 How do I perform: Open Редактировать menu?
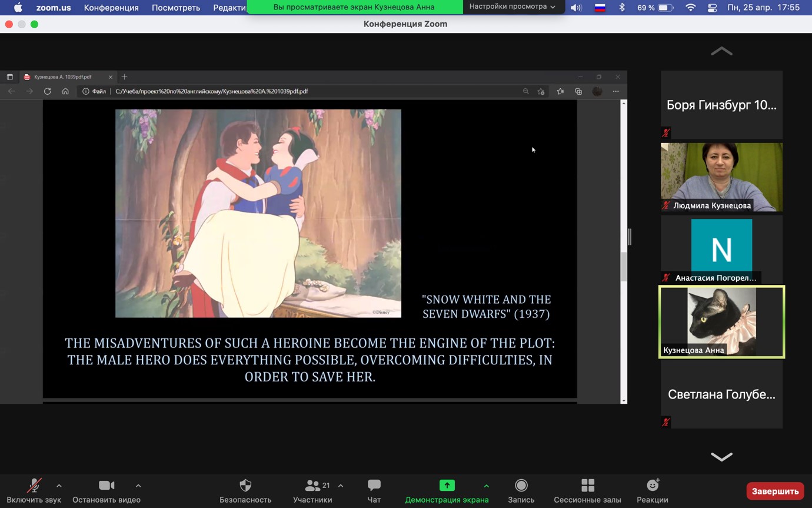(x=229, y=8)
